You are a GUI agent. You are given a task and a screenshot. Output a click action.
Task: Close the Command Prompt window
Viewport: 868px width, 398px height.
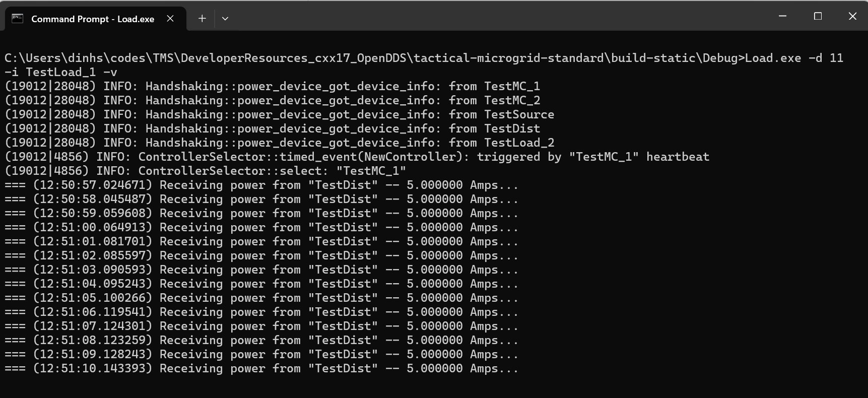pos(852,16)
